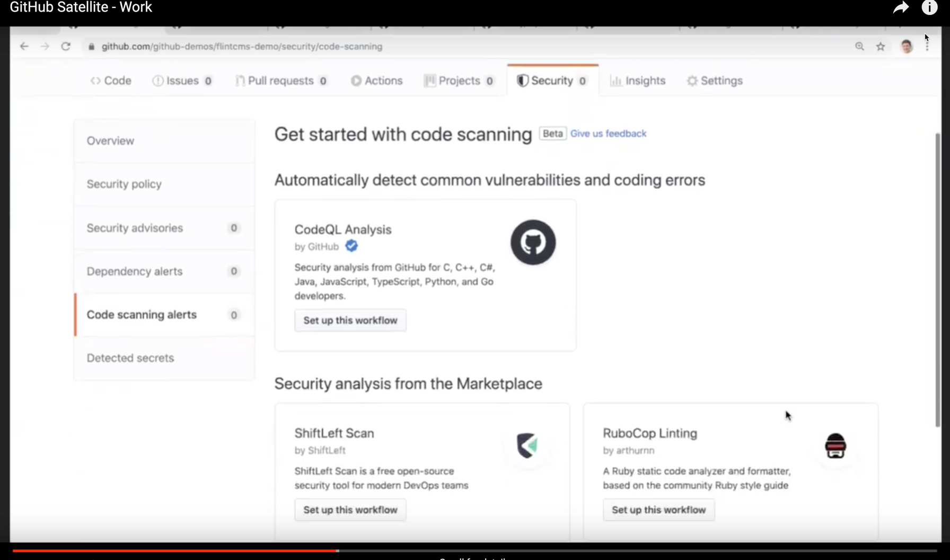Set up the RuboCop Linting workflow
The width and height of the screenshot is (950, 560).
[658, 510]
